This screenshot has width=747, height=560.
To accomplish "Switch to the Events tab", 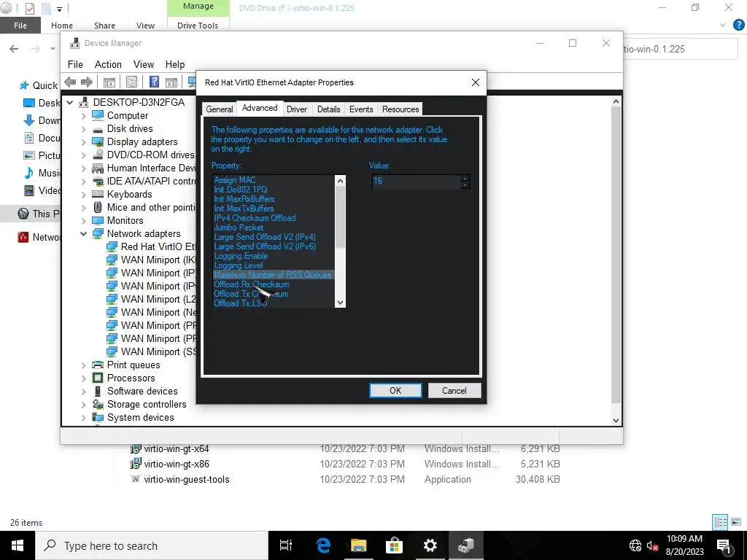I will 361,109.
